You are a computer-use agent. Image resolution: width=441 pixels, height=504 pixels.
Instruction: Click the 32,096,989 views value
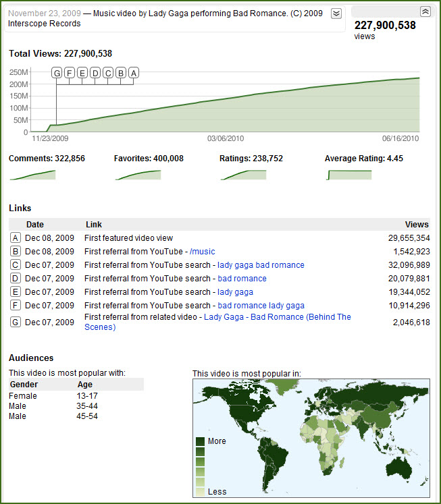(409, 265)
